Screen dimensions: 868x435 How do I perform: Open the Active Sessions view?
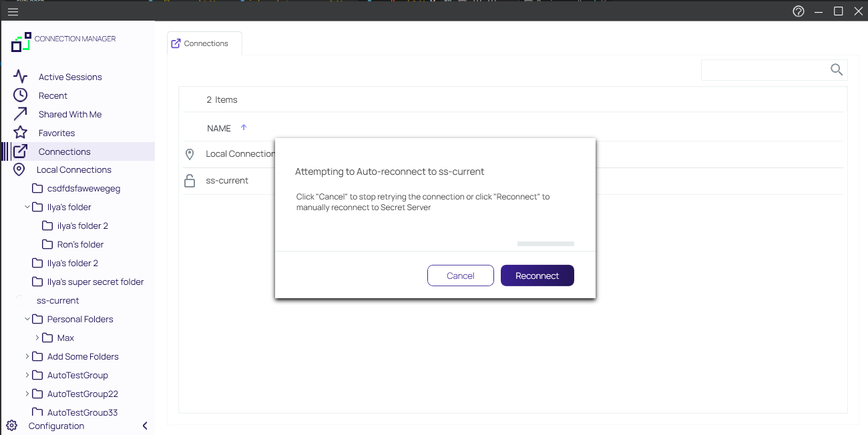19,76
